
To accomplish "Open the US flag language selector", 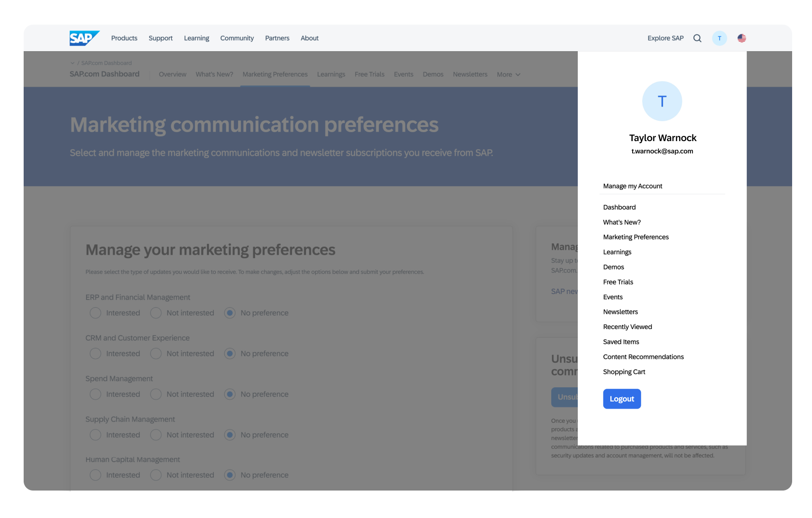I will click(741, 38).
